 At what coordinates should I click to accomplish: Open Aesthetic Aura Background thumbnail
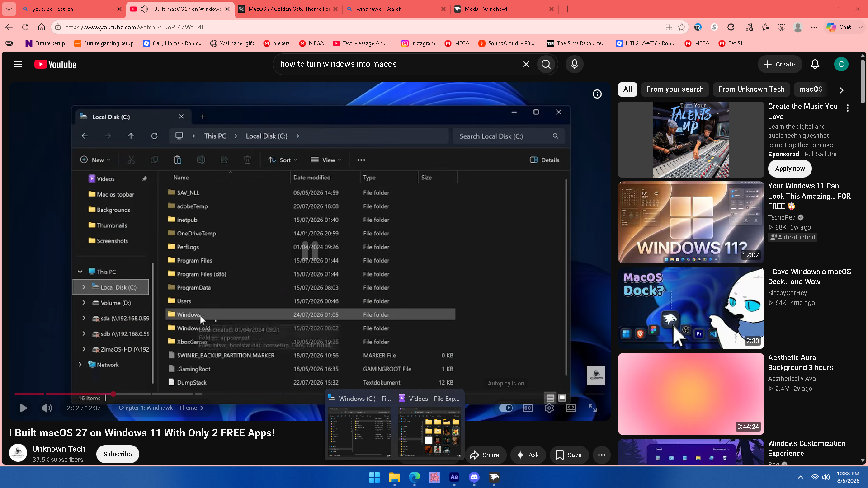pos(691,394)
